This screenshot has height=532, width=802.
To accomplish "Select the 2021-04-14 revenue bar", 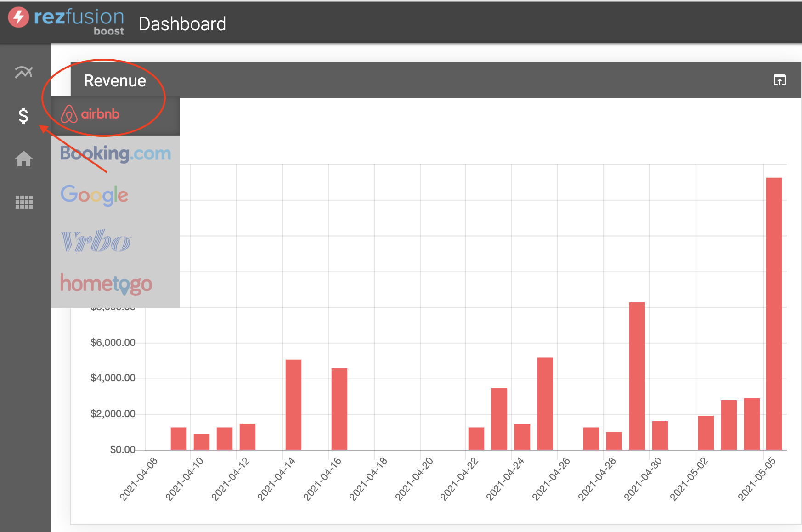I will (294, 405).
